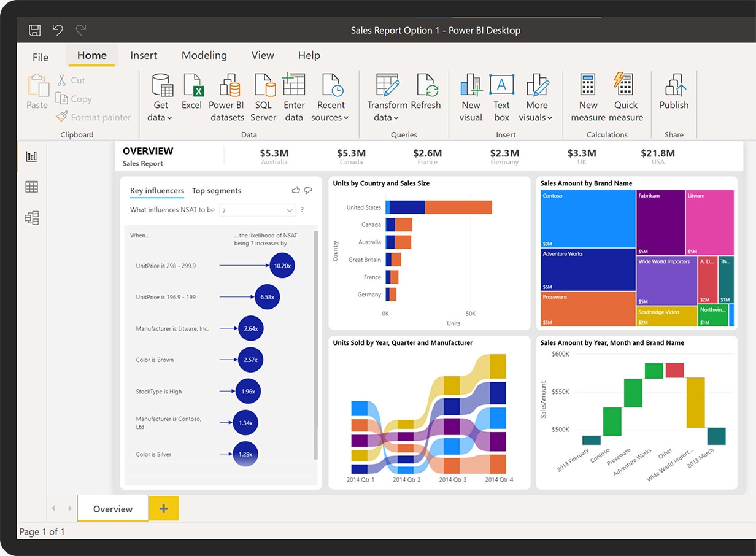Click thumbs up on Key influencers
The height and width of the screenshot is (556, 756).
(x=296, y=190)
